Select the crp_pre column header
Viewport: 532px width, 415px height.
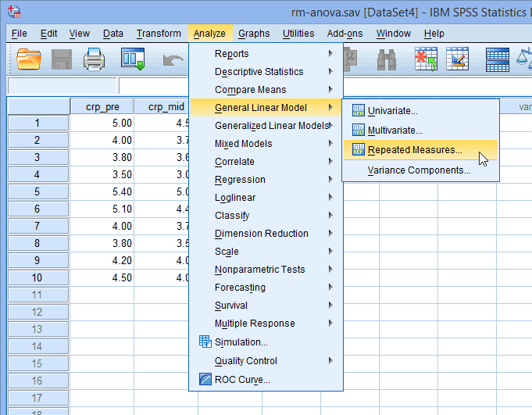102,106
